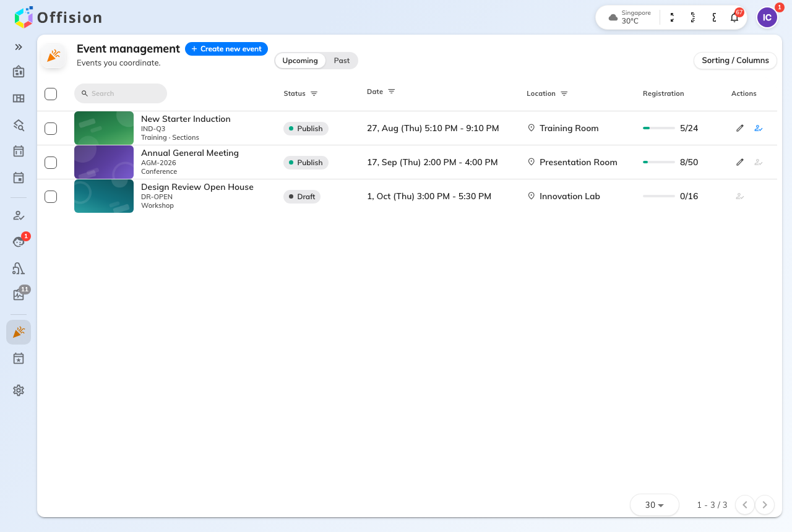This screenshot has height=532, width=792.
Task: Edit the New Starter Induction event
Action: [740, 128]
